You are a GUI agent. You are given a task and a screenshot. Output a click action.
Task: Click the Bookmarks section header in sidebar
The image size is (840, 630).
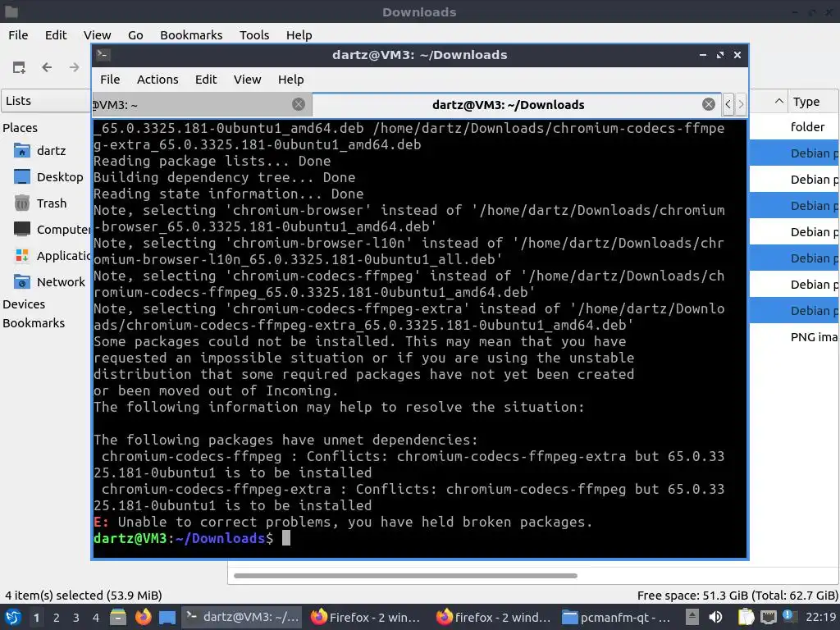click(x=34, y=323)
